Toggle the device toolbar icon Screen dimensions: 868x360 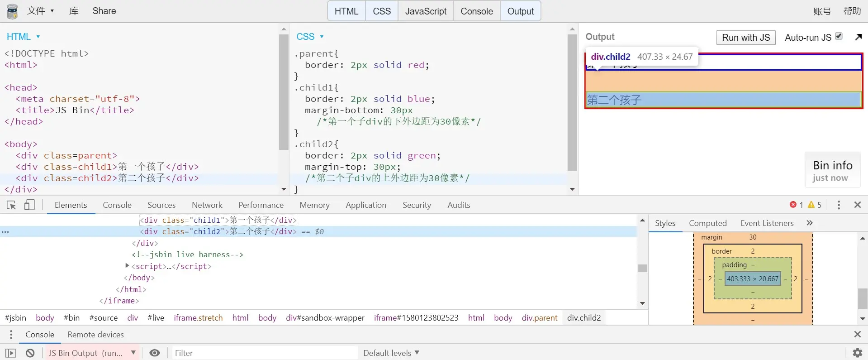point(29,205)
